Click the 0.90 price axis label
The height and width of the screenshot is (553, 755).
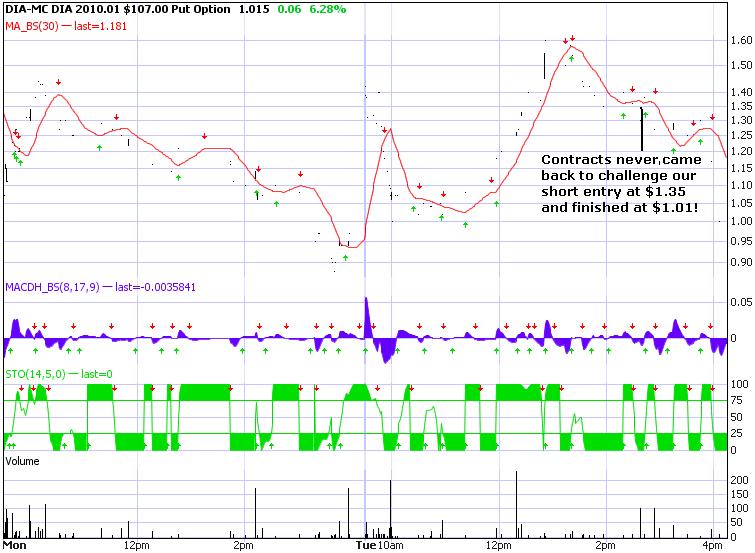pos(740,263)
